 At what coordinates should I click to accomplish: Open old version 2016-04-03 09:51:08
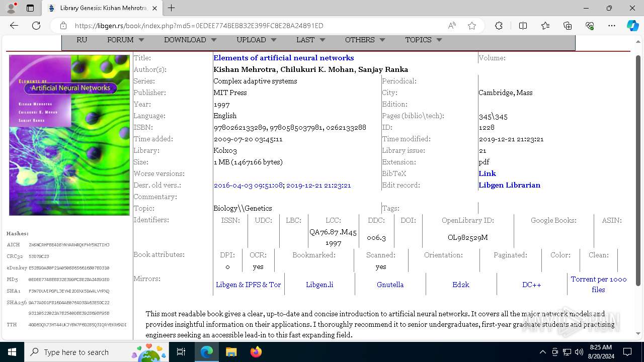tap(249, 185)
